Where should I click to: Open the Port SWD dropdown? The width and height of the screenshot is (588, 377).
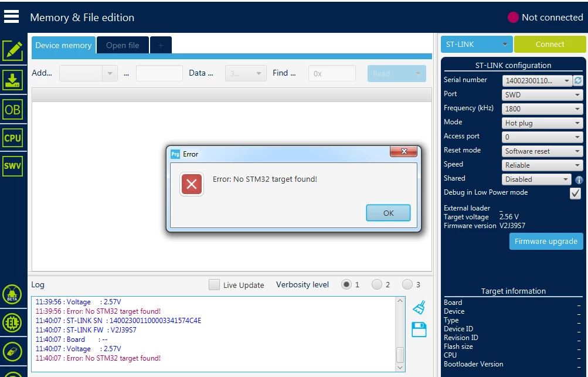click(x=542, y=94)
